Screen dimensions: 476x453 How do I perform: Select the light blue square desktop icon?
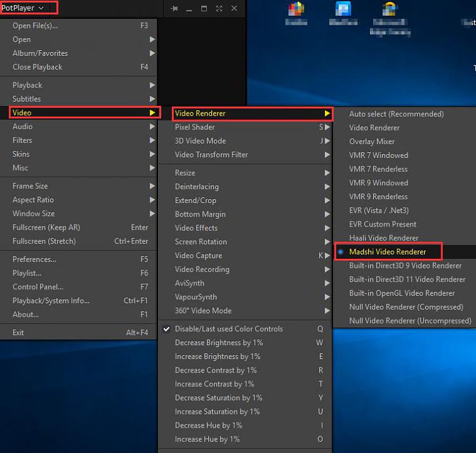(343, 10)
